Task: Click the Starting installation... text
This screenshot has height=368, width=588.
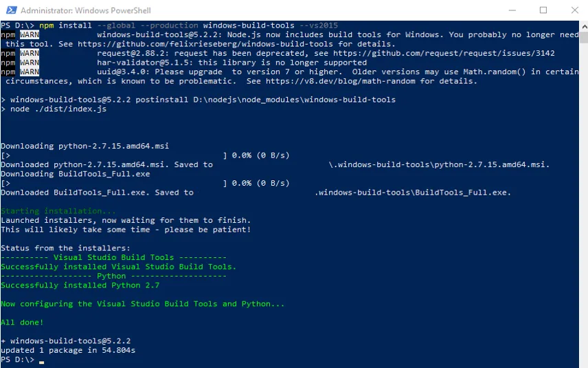Action: 58,211
